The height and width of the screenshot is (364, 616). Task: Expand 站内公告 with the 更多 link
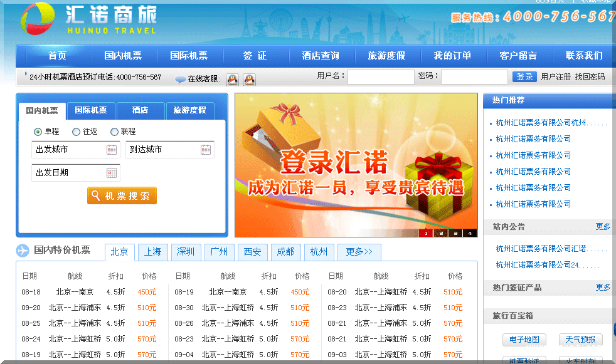603,226
